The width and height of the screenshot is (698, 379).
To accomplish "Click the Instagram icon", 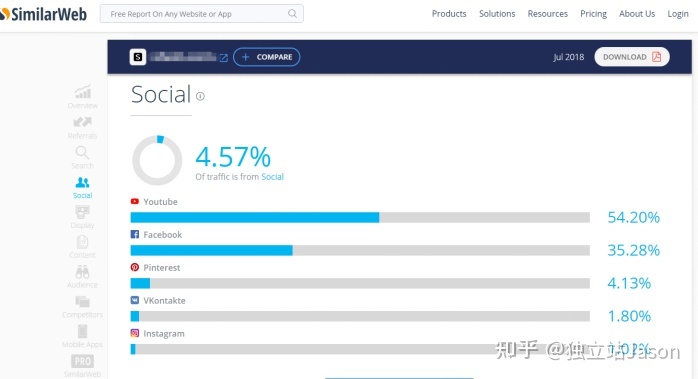I will point(134,333).
